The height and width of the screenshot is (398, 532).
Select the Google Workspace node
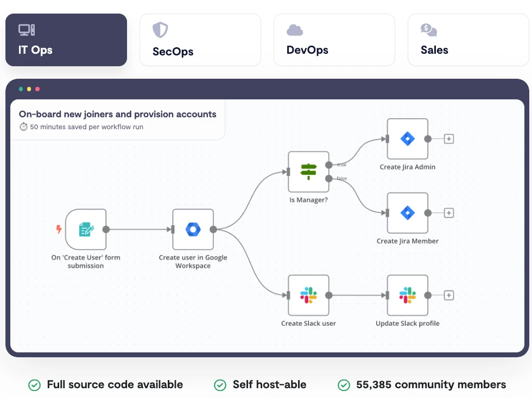click(x=193, y=229)
